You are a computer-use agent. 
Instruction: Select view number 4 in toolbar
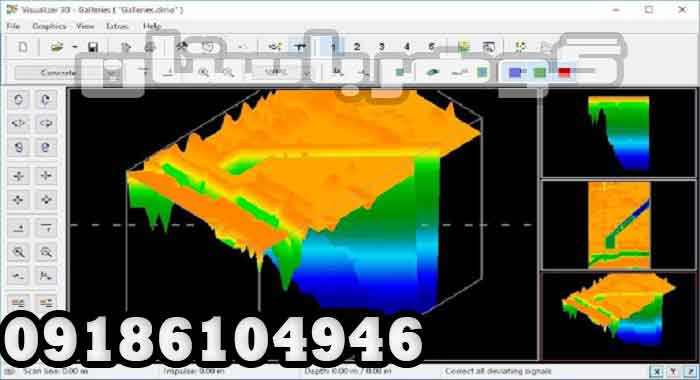(406, 46)
